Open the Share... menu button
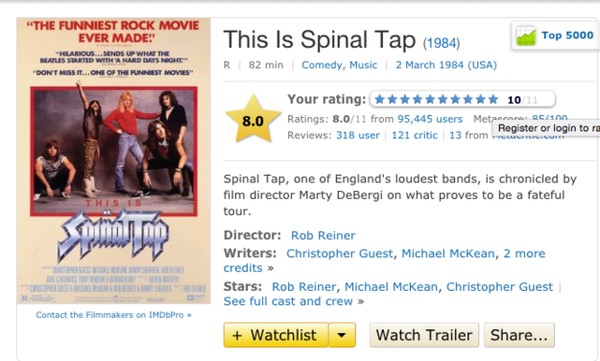Screen dimensions: 600x361 tap(519, 335)
